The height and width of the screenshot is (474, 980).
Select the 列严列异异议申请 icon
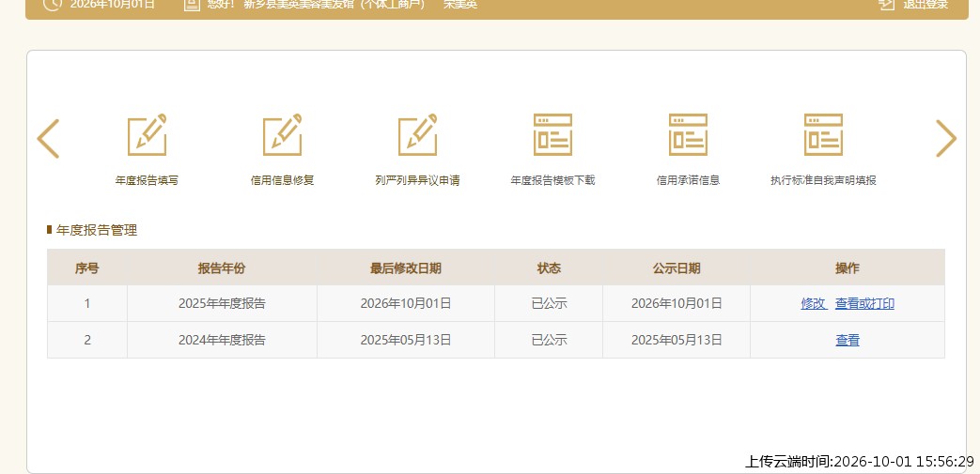417,135
